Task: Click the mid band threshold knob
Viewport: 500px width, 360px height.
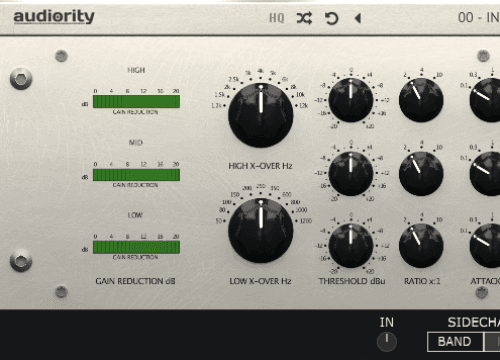Action: [x=351, y=173]
